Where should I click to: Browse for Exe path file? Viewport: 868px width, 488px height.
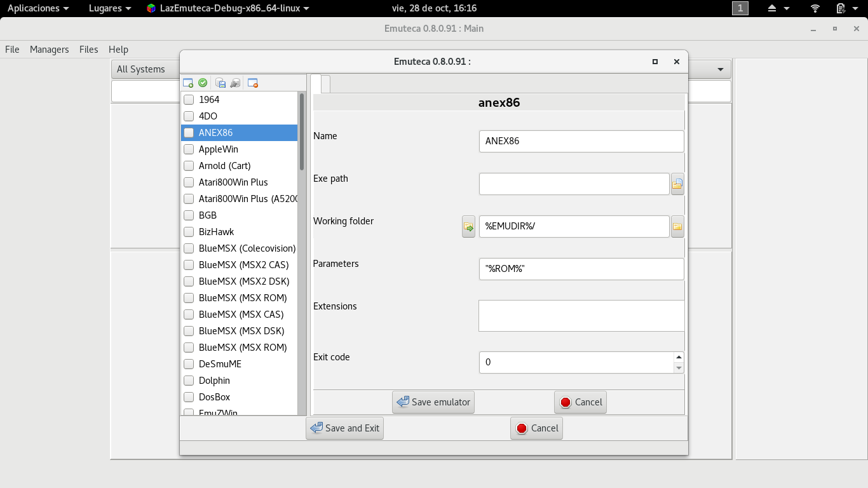tap(677, 184)
